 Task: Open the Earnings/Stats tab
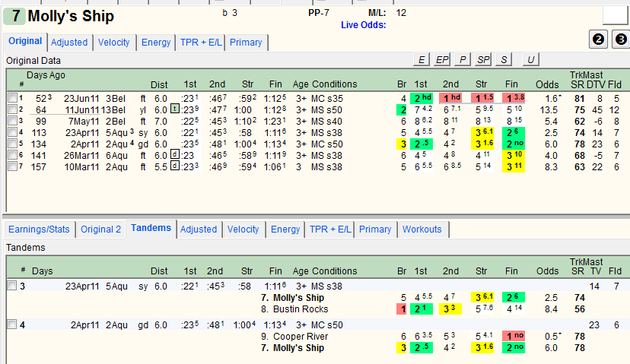39,229
